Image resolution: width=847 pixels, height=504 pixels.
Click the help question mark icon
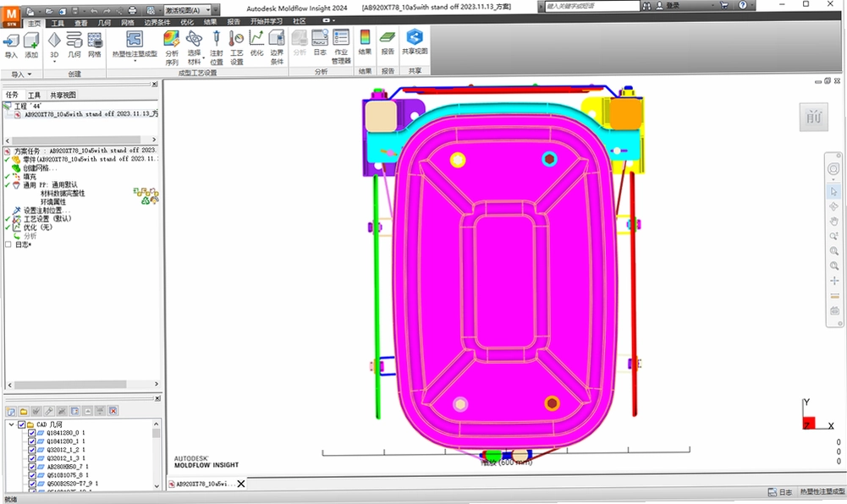tap(743, 5)
